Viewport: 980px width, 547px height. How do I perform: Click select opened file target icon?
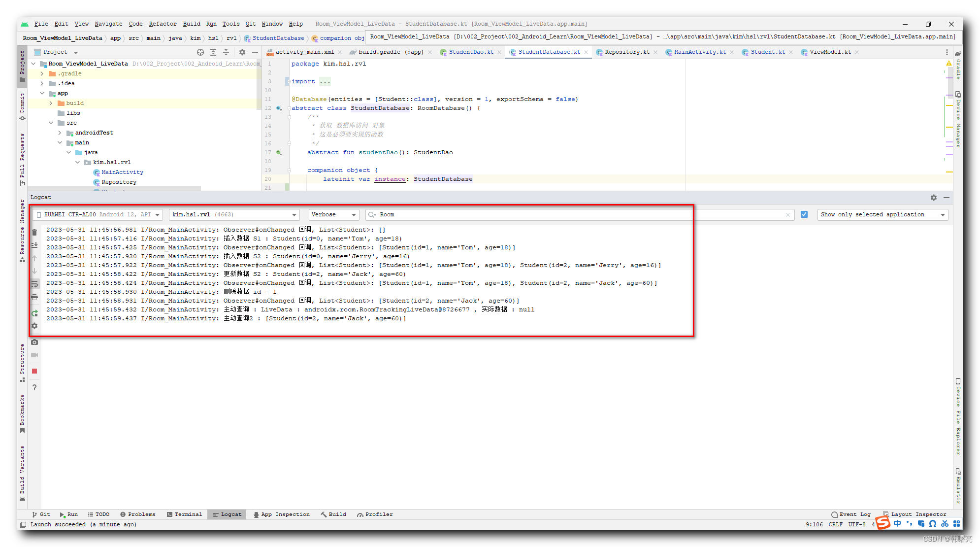(200, 52)
